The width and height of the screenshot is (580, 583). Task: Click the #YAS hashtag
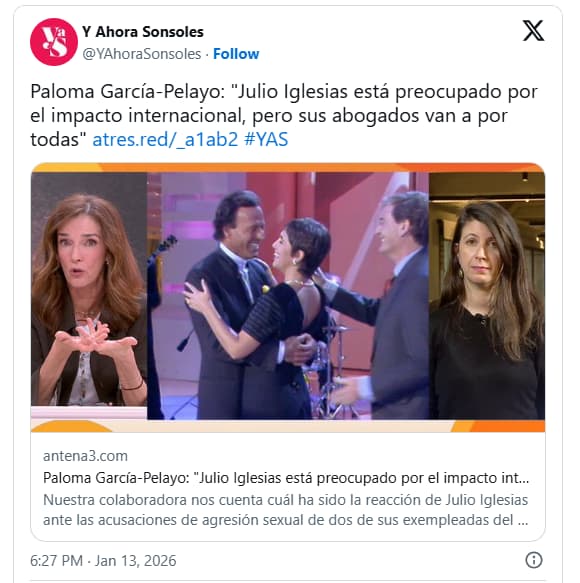266,140
